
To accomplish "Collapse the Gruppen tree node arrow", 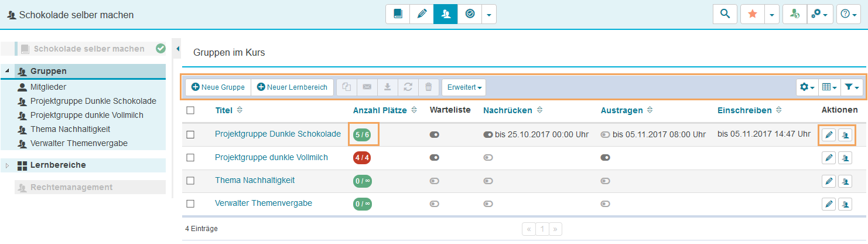I will 8,71.
